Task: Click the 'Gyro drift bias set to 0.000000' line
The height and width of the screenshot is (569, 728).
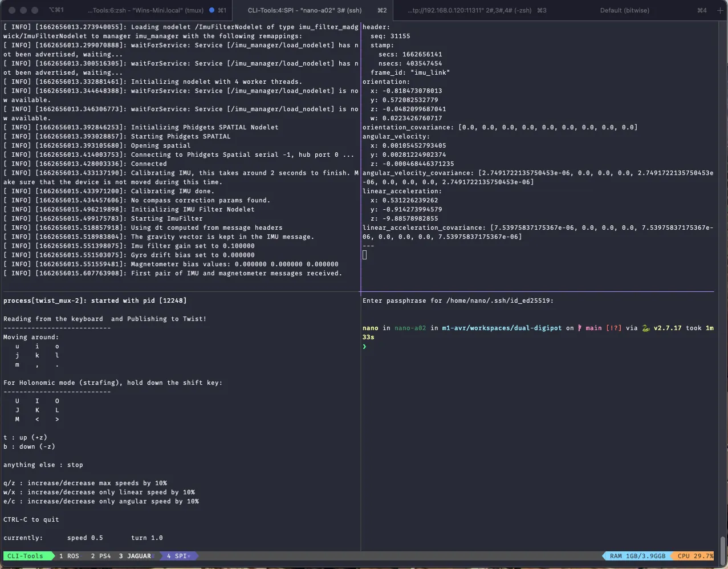Action: (x=129, y=255)
